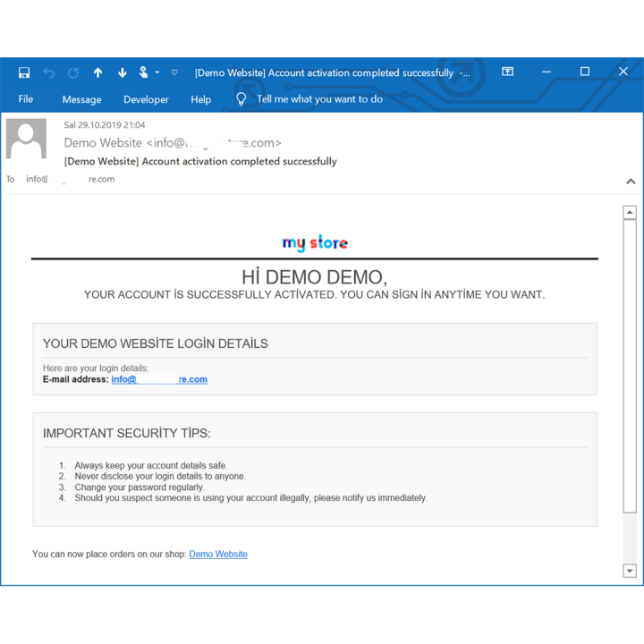Switch to the Developer tab

(146, 99)
